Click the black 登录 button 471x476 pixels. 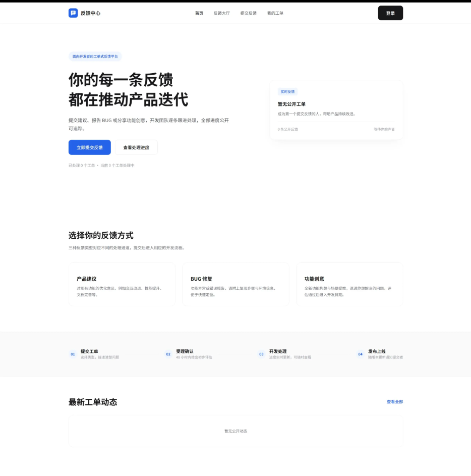tap(390, 13)
